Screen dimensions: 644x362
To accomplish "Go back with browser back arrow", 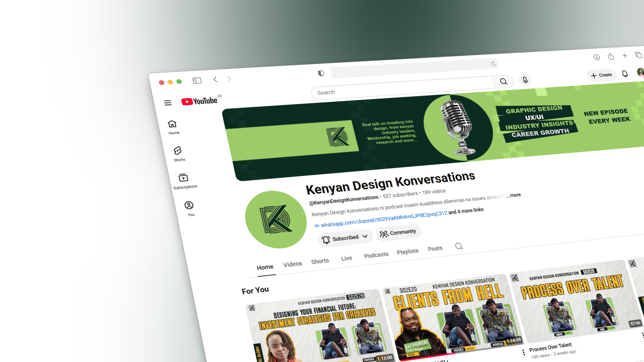I will tap(215, 79).
